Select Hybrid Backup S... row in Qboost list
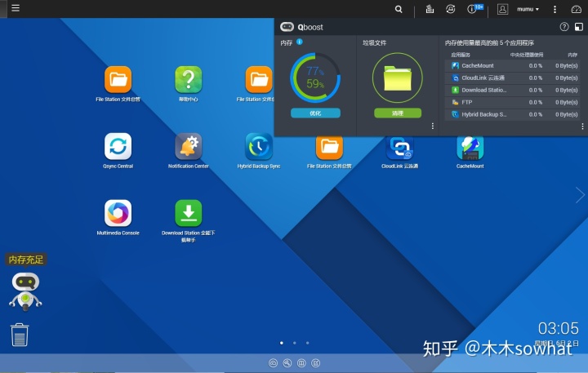The width and height of the screenshot is (588, 373). click(512, 114)
